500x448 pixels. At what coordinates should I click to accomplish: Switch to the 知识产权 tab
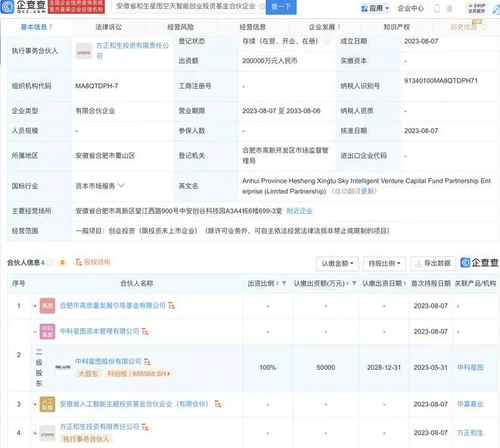coord(396,27)
